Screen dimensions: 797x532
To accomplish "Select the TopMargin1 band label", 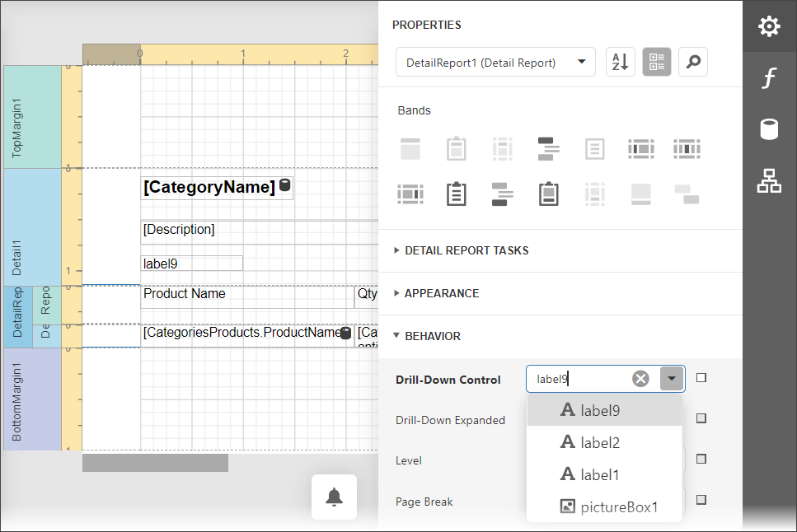I will [x=17, y=117].
